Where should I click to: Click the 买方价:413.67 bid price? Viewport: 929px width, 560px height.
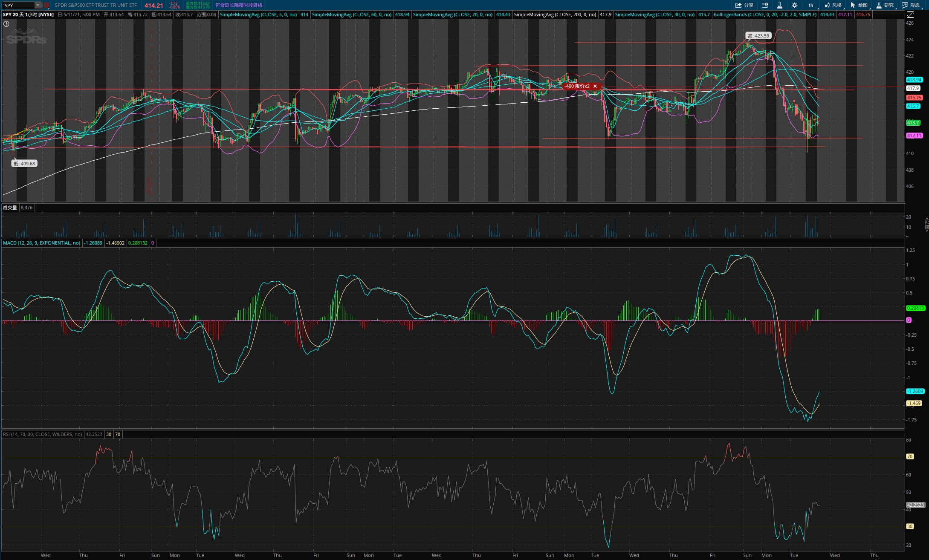click(198, 3)
